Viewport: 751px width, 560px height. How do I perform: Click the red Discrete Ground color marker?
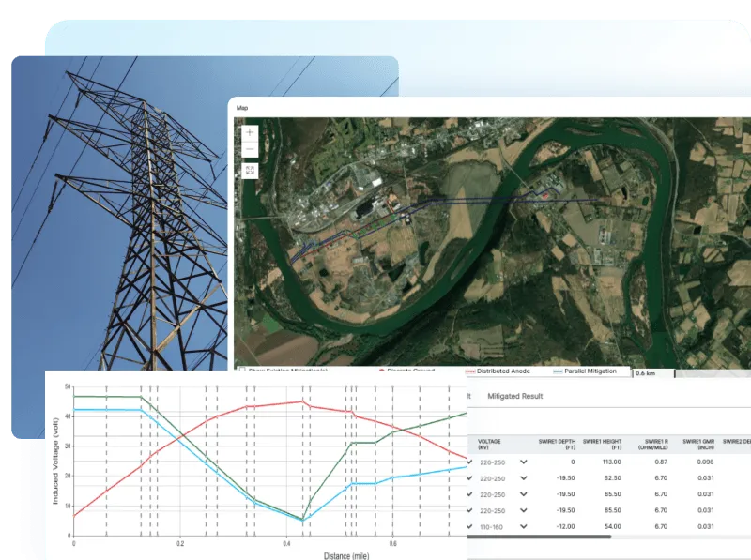(380, 371)
